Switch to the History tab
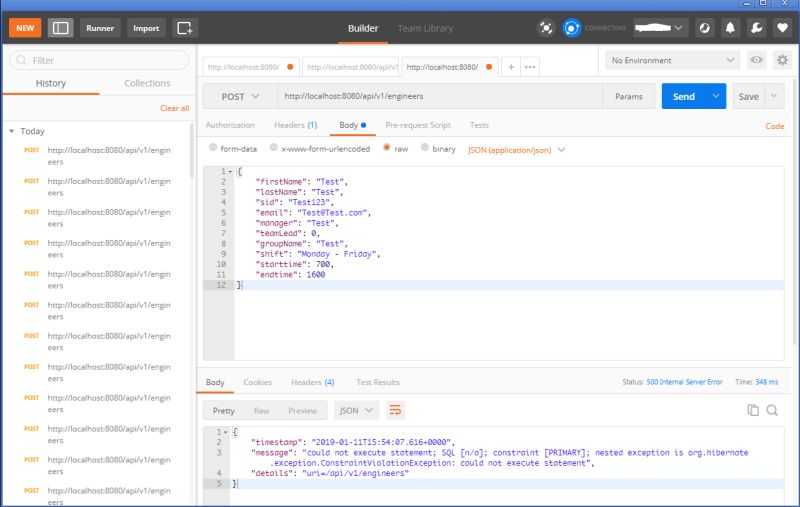The height and width of the screenshot is (507, 800). [51, 83]
